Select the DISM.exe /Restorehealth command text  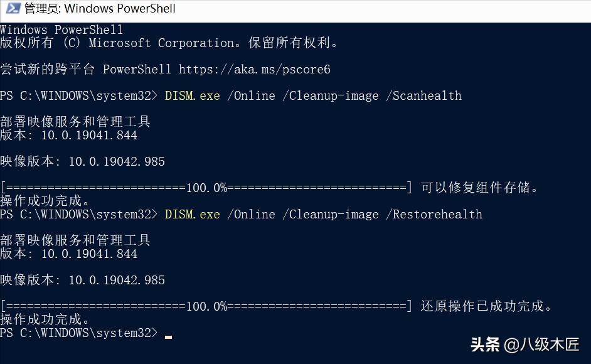point(324,214)
